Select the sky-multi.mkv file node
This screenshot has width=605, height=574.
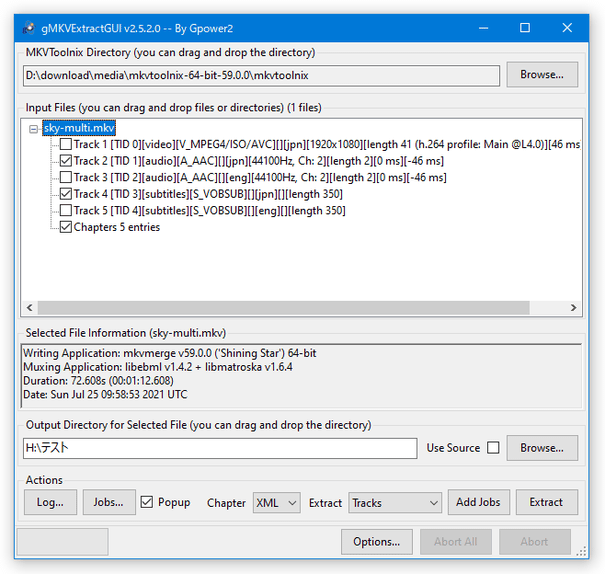point(79,128)
